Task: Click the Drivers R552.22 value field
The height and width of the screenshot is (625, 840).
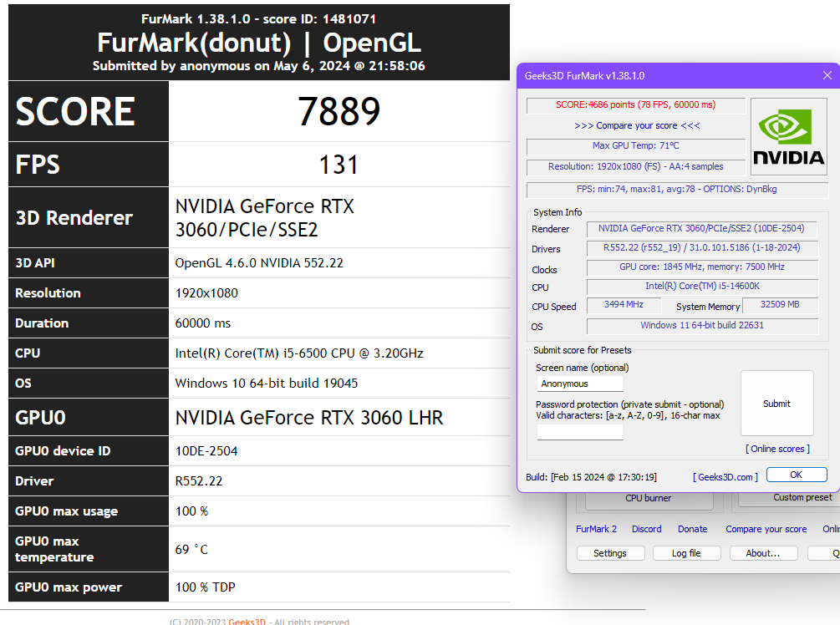Action: (x=702, y=248)
